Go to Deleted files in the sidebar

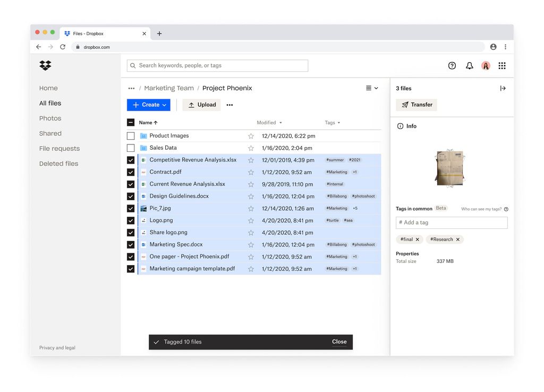(58, 163)
